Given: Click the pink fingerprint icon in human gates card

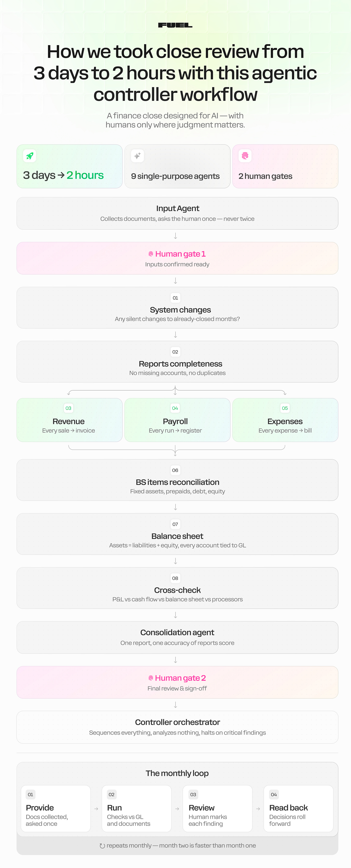Looking at the screenshot, I should 245,156.
